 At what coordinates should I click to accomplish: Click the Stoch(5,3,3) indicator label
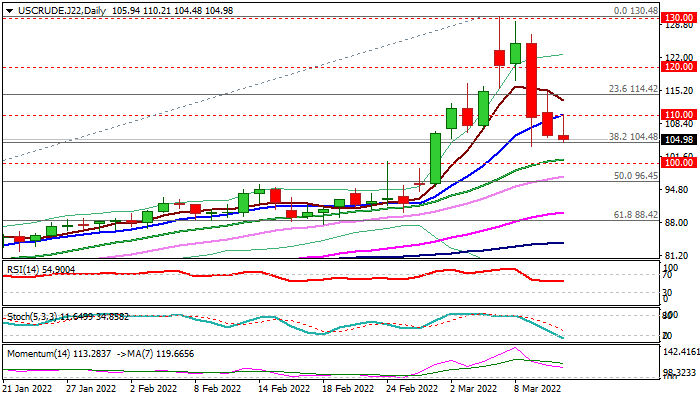pyautogui.click(x=68, y=317)
